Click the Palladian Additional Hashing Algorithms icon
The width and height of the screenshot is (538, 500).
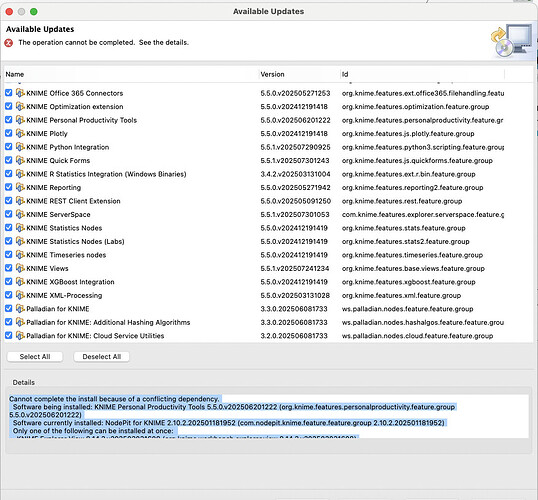[20, 322]
